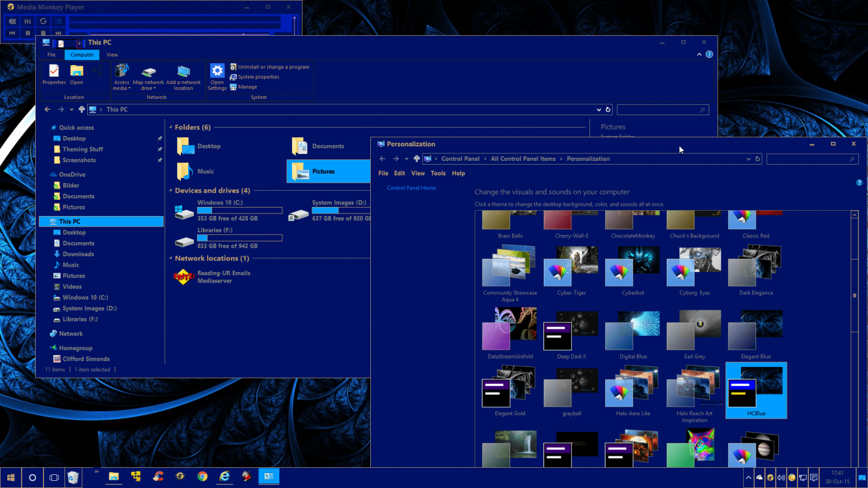
Task: Collapse the Devices and drives group
Action: click(x=170, y=191)
